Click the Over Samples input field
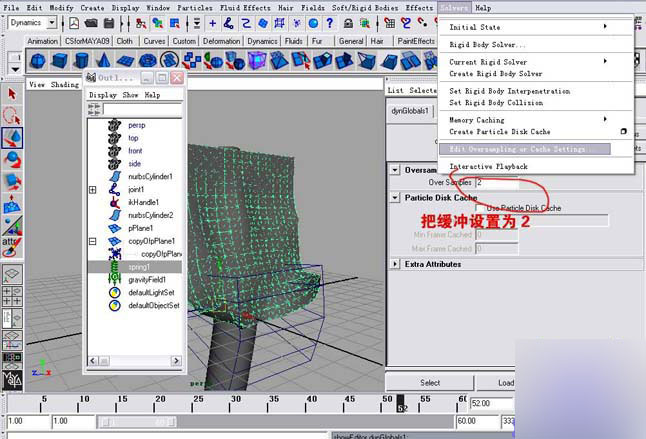The width and height of the screenshot is (646, 439). (x=496, y=183)
